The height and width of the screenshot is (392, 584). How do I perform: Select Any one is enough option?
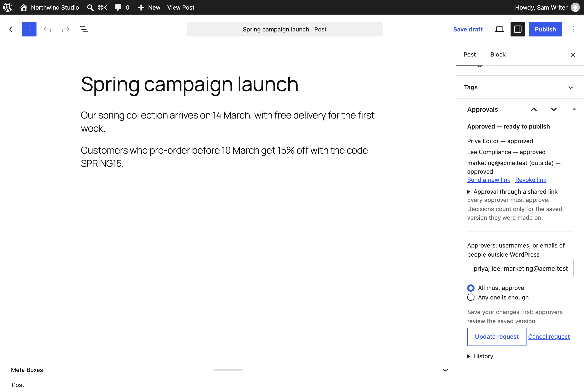pos(471,297)
